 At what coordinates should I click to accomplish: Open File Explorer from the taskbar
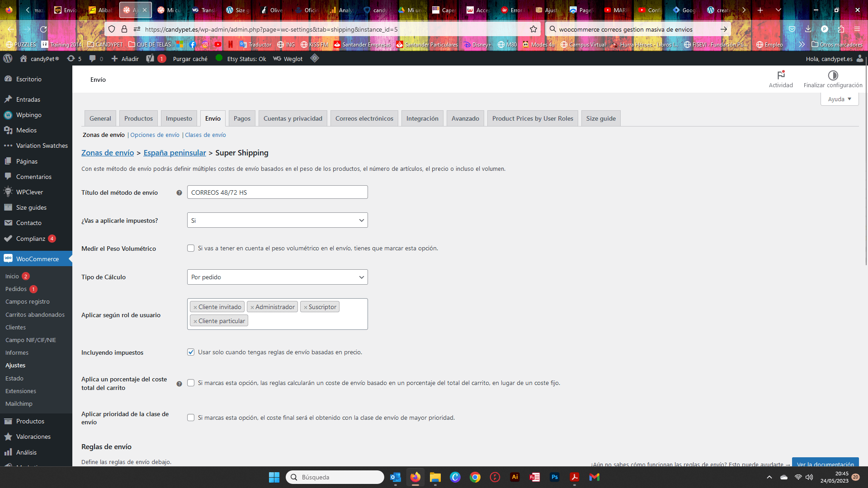[x=435, y=477]
